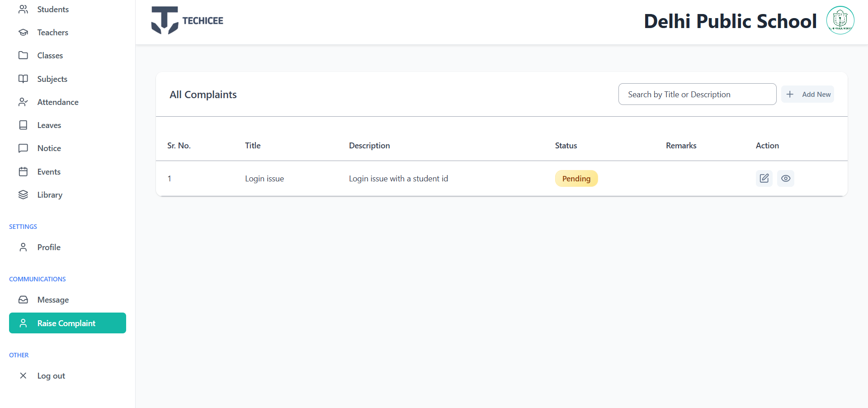Click the Message inbox icon

click(x=23, y=299)
